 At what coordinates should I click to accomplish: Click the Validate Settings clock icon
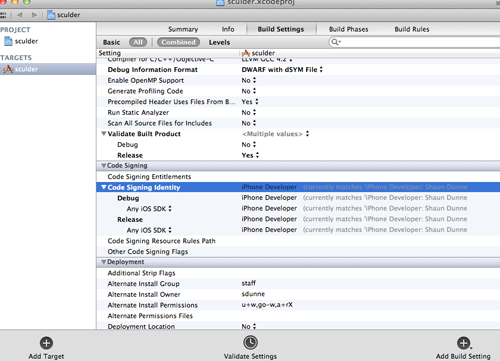(250, 342)
